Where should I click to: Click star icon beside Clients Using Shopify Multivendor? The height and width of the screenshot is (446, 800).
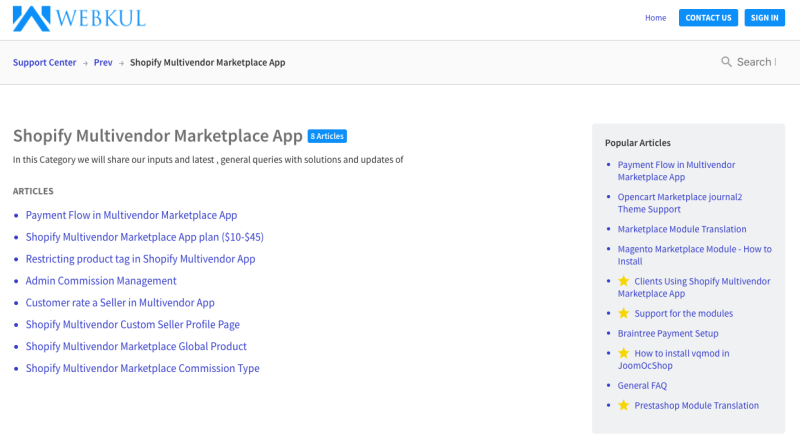click(624, 281)
